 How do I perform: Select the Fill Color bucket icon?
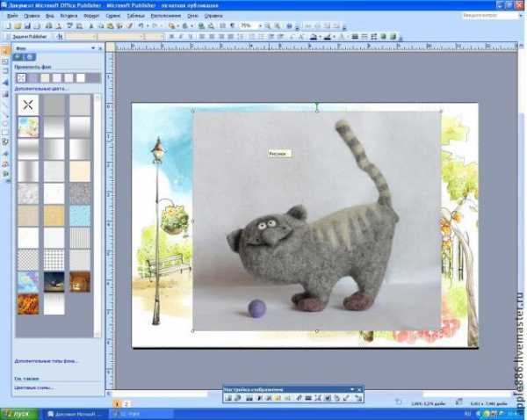pos(314,37)
